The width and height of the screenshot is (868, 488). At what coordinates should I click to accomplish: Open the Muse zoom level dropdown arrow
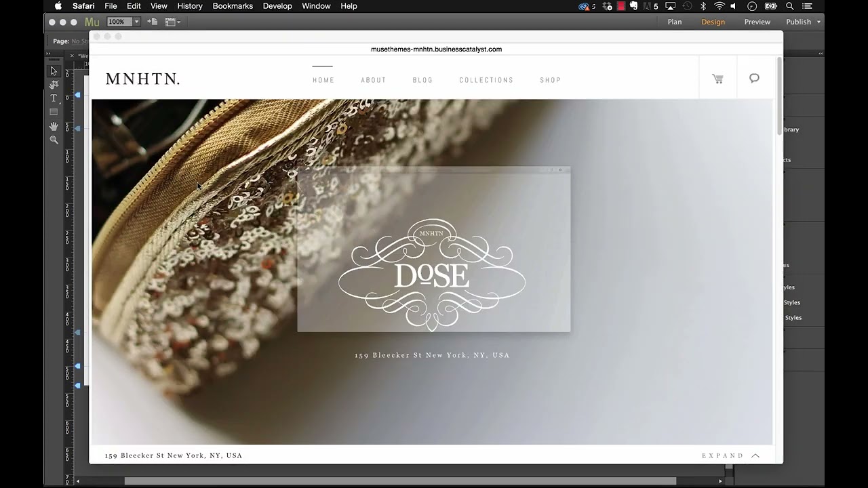point(136,22)
